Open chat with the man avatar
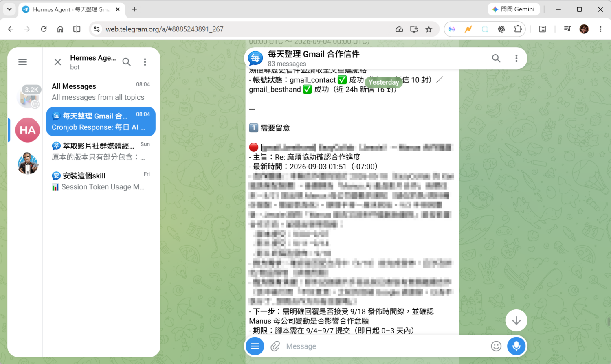Image resolution: width=611 pixels, height=364 pixels. (28, 163)
